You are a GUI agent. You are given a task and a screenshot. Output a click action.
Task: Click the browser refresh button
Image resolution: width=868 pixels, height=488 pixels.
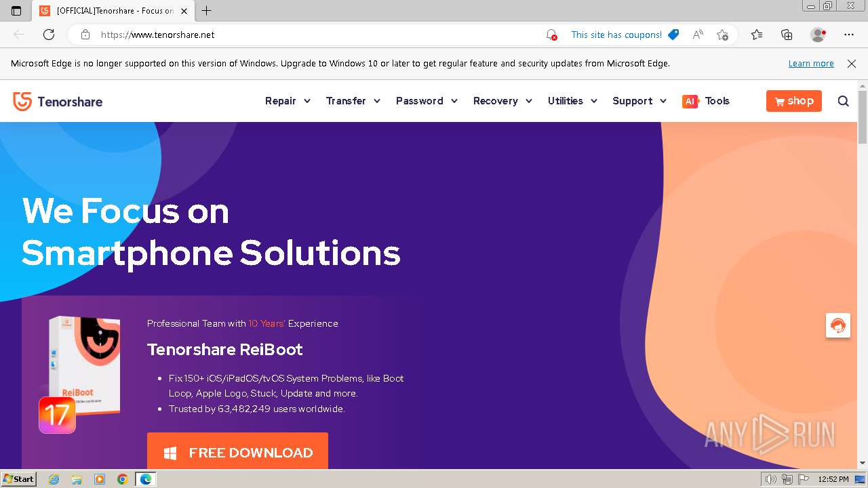(x=49, y=35)
